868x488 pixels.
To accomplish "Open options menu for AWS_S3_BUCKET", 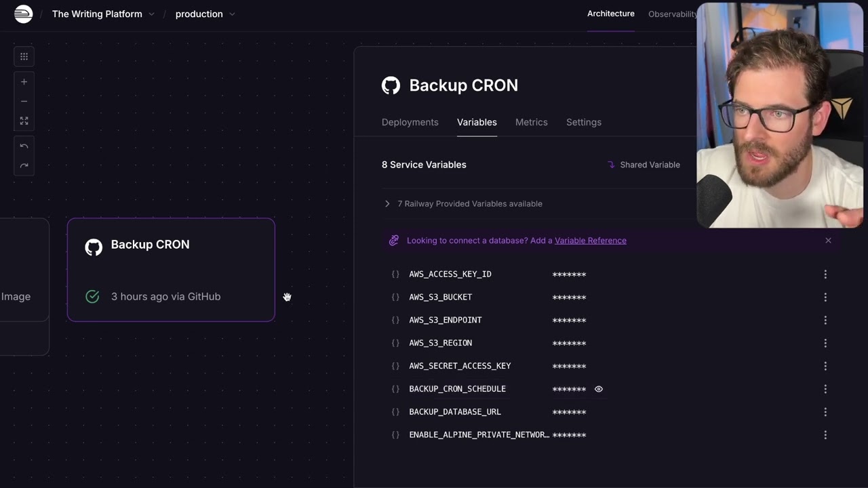I will 825,298.
